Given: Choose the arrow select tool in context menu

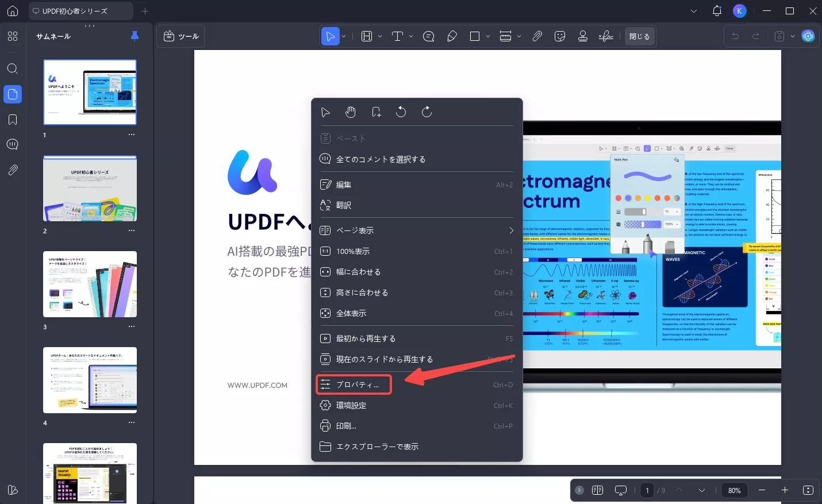Looking at the screenshot, I should pos(325,112).
